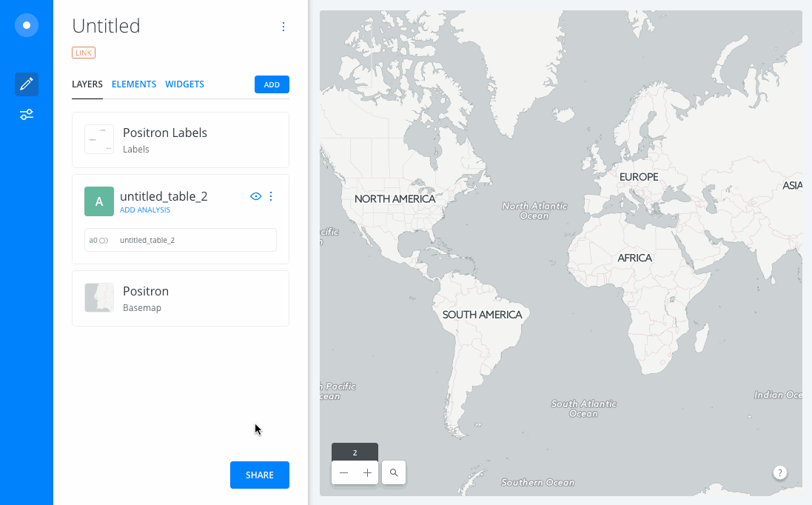Click the SOUTH AMERICA map label
812x505 pixels.
coord(482,315)
